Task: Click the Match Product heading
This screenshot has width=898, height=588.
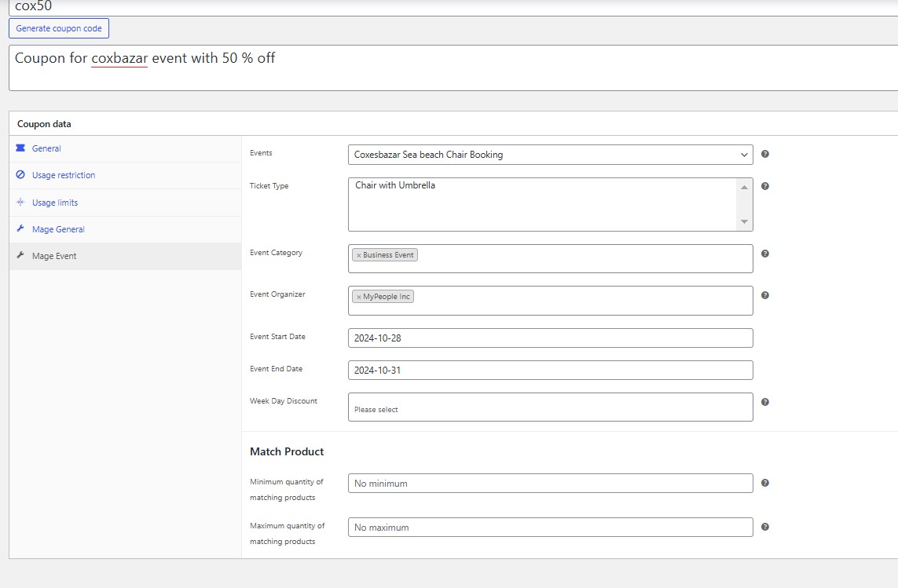Action: tap(287, 451)
